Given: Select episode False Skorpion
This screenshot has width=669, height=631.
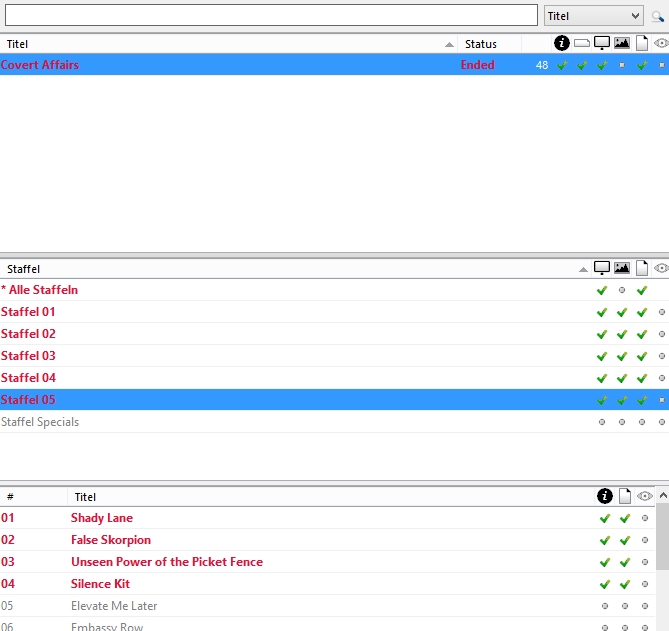Looking at the screenshot, I should 328,540.
